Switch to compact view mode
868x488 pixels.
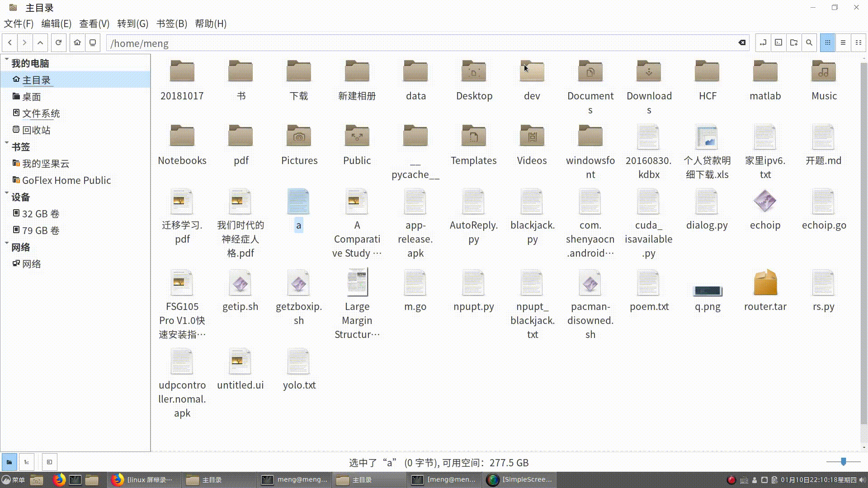coord(858,42)
